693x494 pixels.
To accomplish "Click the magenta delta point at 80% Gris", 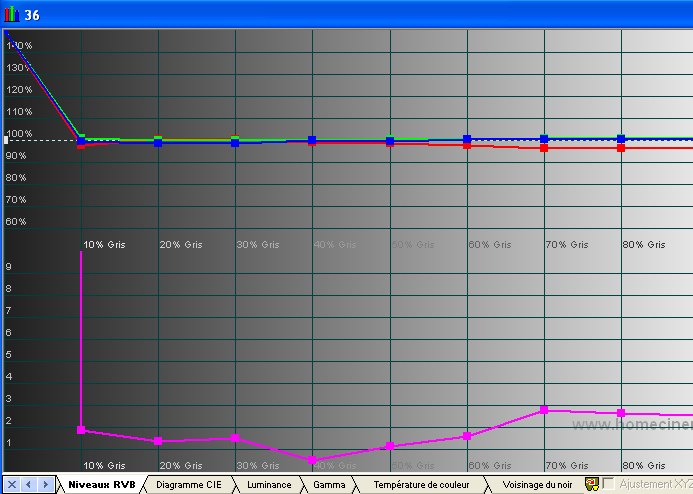I will 621,413.
